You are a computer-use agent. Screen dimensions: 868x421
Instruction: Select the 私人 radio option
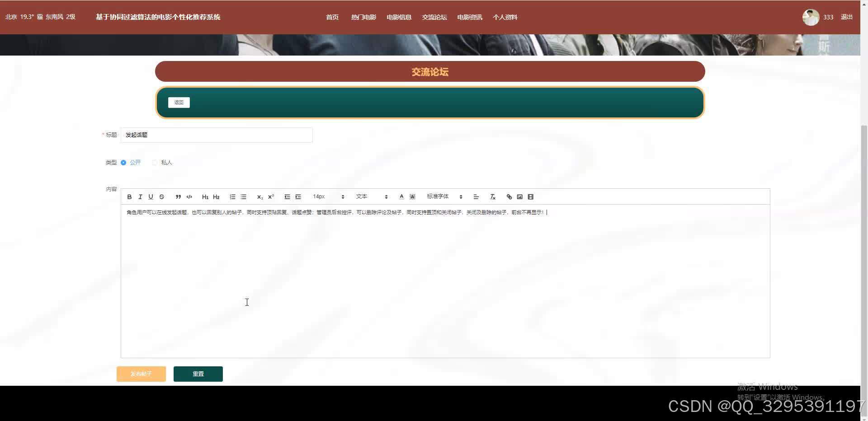pyautogui.click(x=162, y=163)
